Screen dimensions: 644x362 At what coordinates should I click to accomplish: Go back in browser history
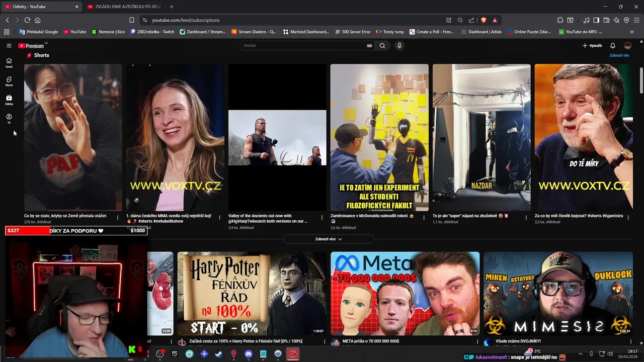pyautogui.click(x=7, y=20)
